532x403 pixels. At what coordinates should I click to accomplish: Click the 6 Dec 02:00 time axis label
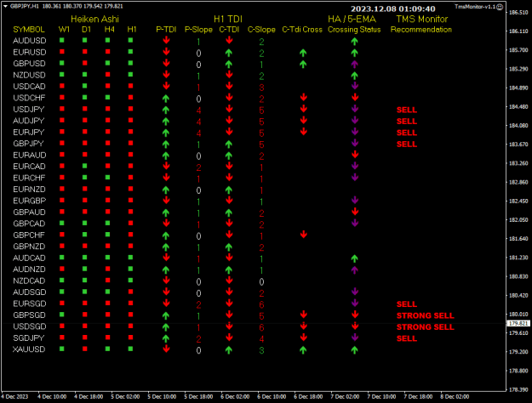[x=235, y=396]
